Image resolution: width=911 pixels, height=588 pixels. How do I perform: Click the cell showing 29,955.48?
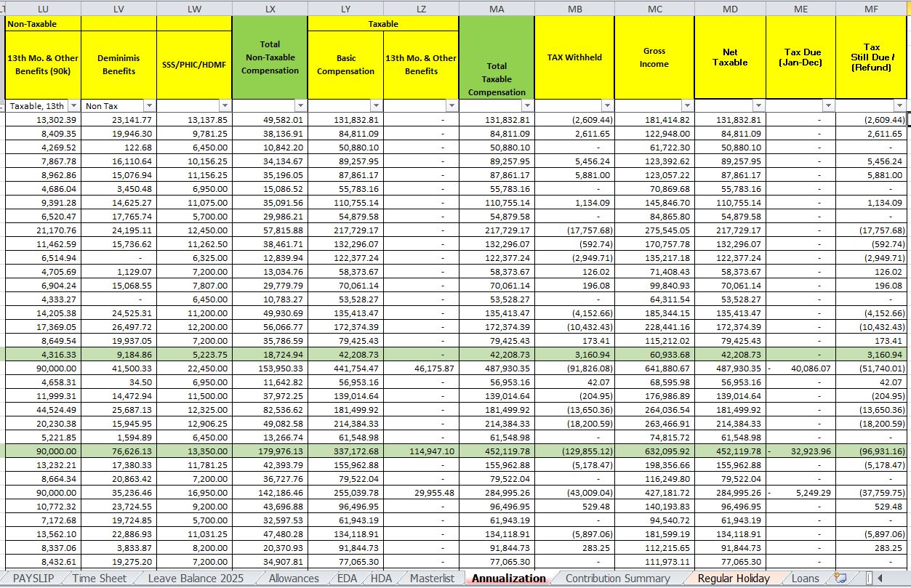tap(421, 492)
